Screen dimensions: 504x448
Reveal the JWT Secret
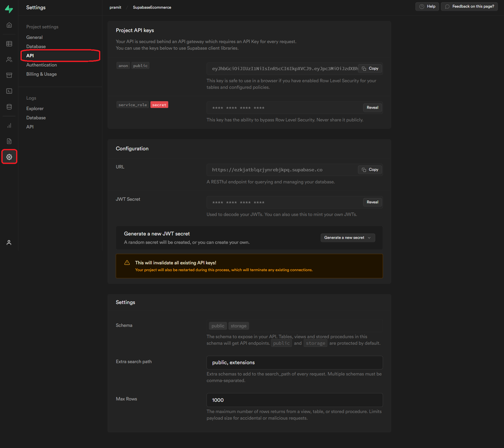click(x=372, y=202)
